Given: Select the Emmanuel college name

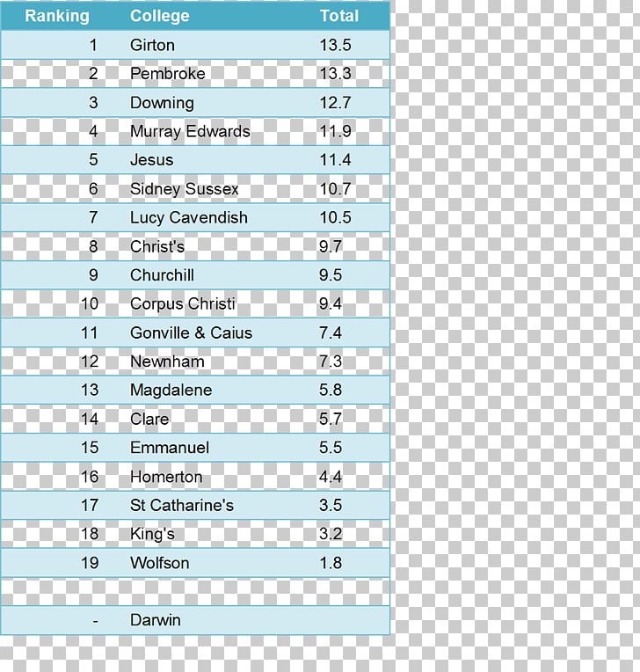Looking at the screenshot, I should pyautogui.click(x=170, y=448).
